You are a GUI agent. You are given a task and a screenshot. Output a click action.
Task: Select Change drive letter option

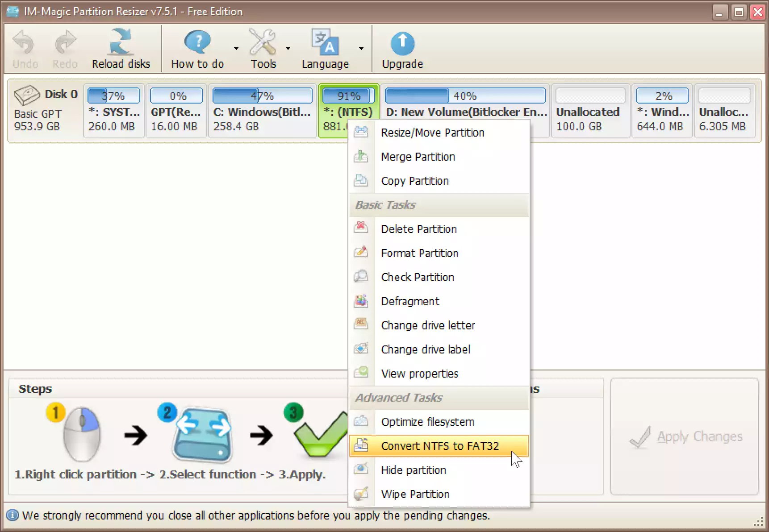pos(428,325)
